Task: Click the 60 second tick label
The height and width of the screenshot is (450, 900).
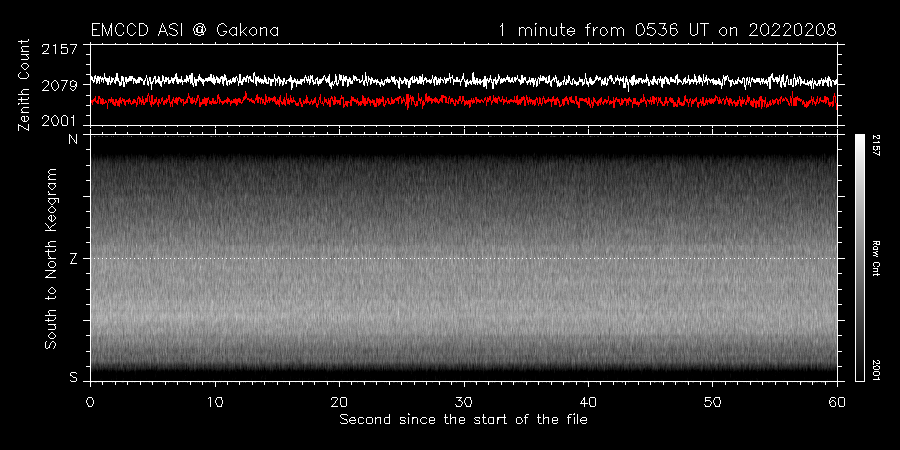Action: pyautogui.click(x=837, y=401)
